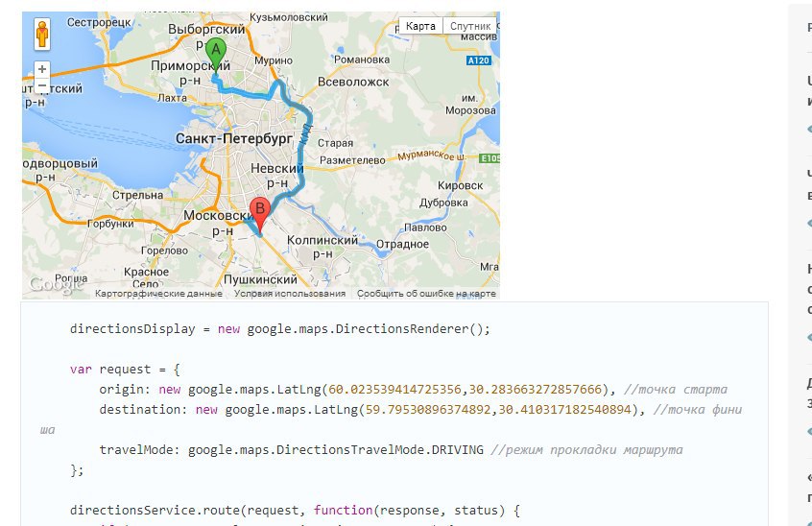Click the //режим прокладки маршрута comment
The image size is (812, 526).
click(x=586, y=450)
